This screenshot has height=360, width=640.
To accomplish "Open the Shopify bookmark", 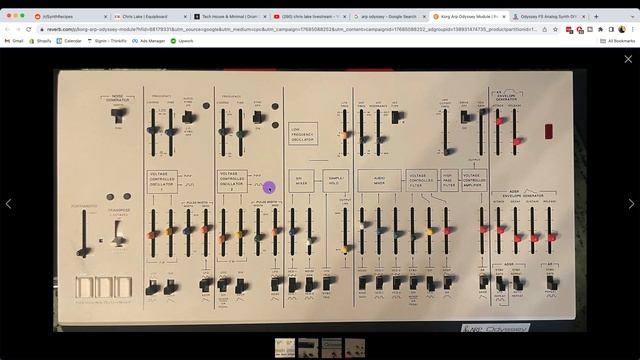I will click(40, 41).
